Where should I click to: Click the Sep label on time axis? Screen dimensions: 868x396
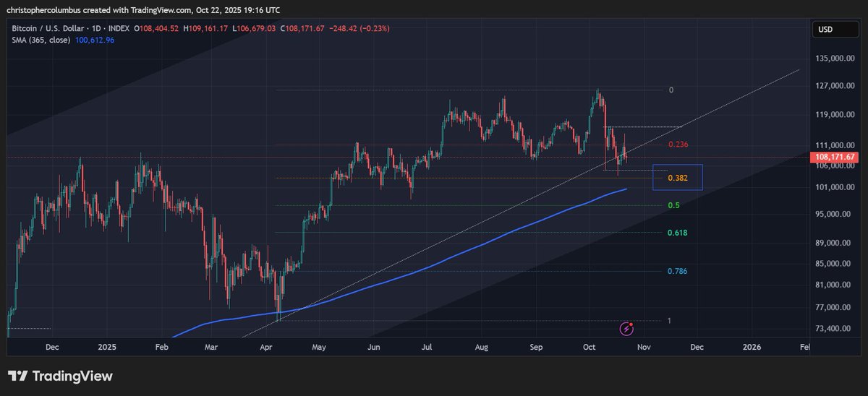[536, 347]
